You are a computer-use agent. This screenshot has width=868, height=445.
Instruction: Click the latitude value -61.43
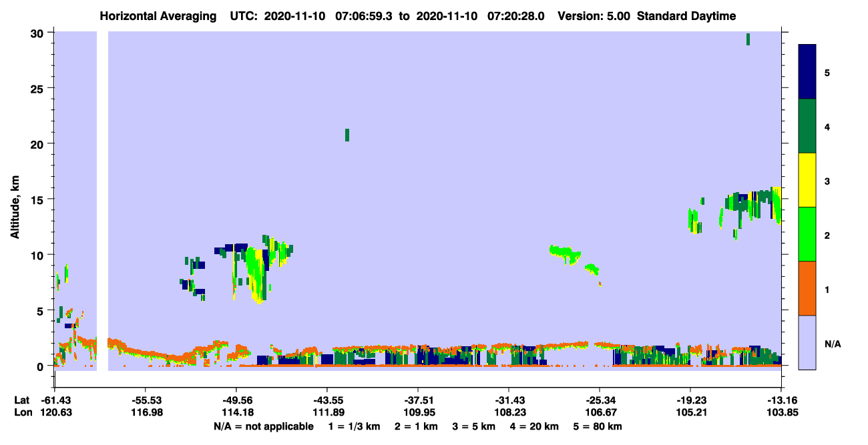pos(56,400)
